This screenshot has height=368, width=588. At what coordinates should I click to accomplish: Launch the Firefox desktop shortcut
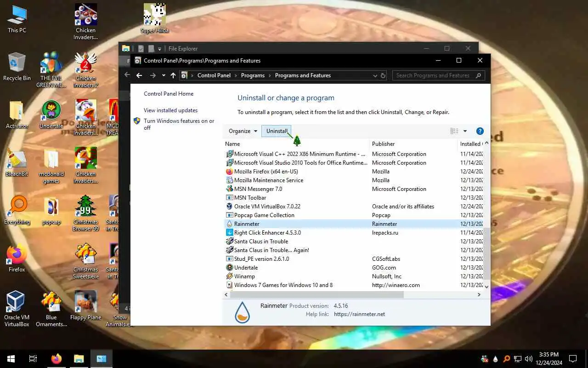pyautogui.click(x=17, y=258)
